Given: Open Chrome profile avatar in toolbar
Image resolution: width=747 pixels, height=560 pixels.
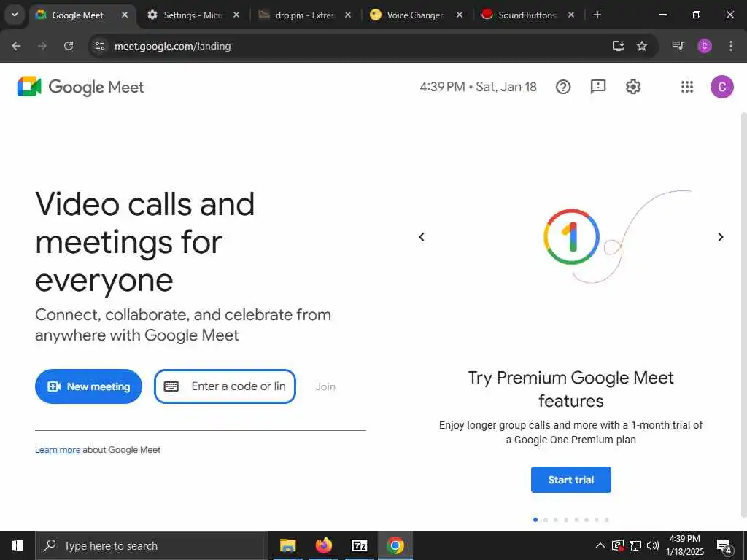Looking at the screenshot, I should [704, 46].
